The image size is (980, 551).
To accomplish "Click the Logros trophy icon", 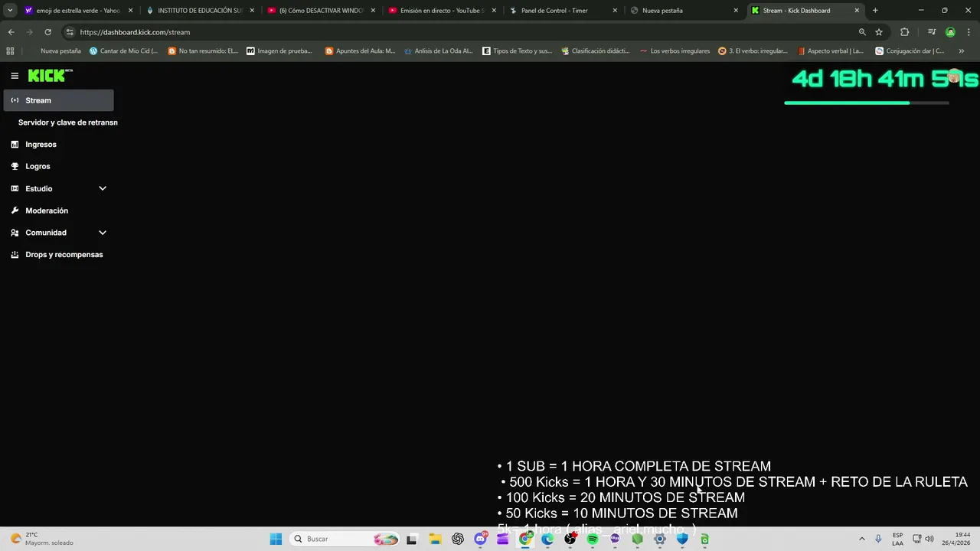I will tap(15, 166).
